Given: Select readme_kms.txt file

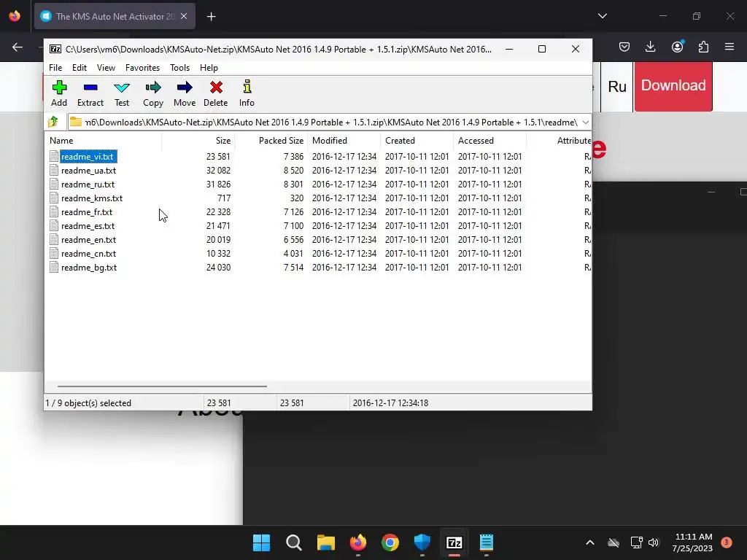Looking at the screenshot, I should [92, 198].
